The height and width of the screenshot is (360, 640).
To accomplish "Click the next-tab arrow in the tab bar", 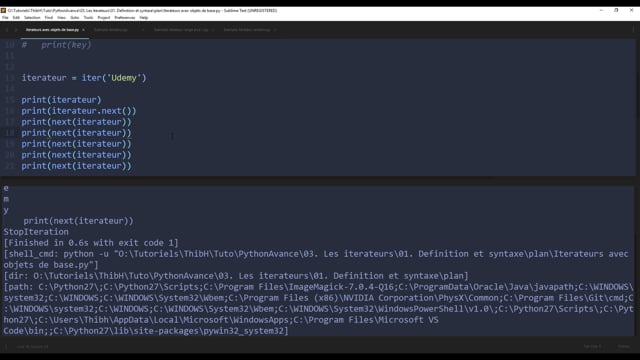I will pos(16,30).
